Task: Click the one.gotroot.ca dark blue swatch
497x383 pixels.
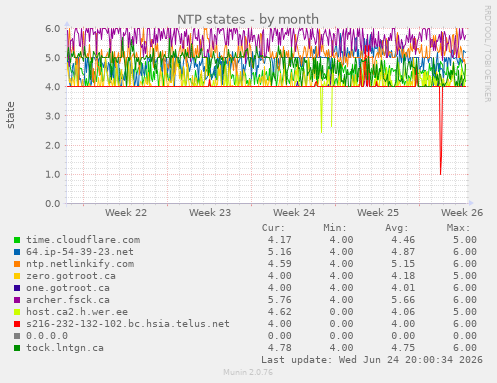Action: click(17, 288)
